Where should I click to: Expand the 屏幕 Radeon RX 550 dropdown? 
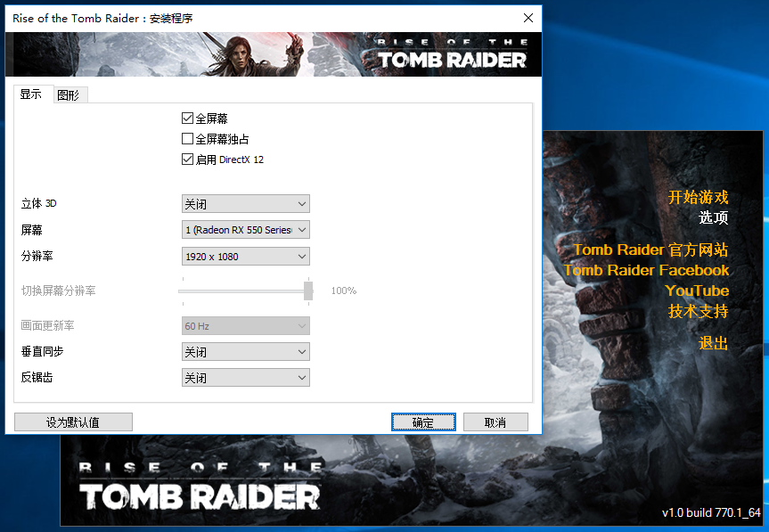[246, 230]
